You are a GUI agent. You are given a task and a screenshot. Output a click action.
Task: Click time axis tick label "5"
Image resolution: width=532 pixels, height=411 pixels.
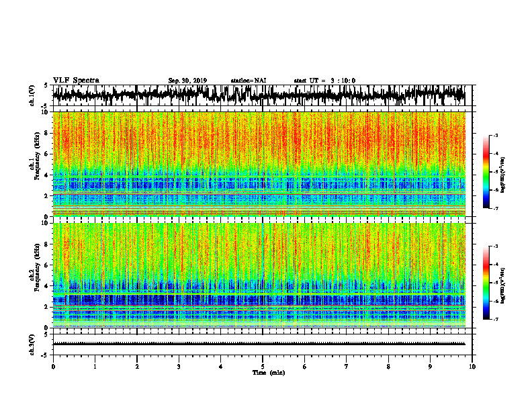[263, 367]
